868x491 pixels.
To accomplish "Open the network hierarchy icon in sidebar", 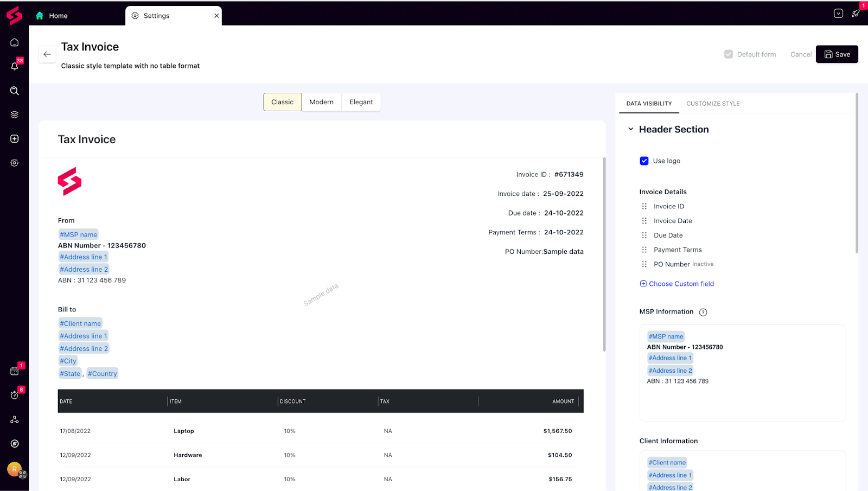I will click(x=15, y=419).
